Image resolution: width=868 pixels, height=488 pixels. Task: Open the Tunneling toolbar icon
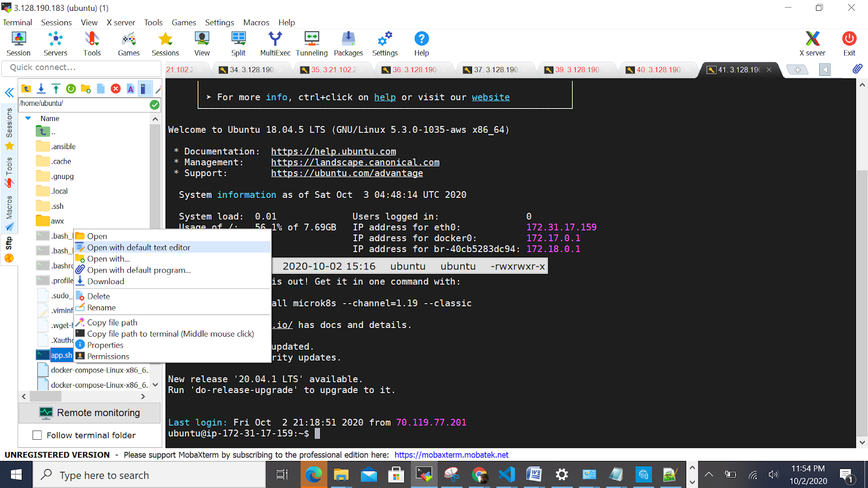311,44
